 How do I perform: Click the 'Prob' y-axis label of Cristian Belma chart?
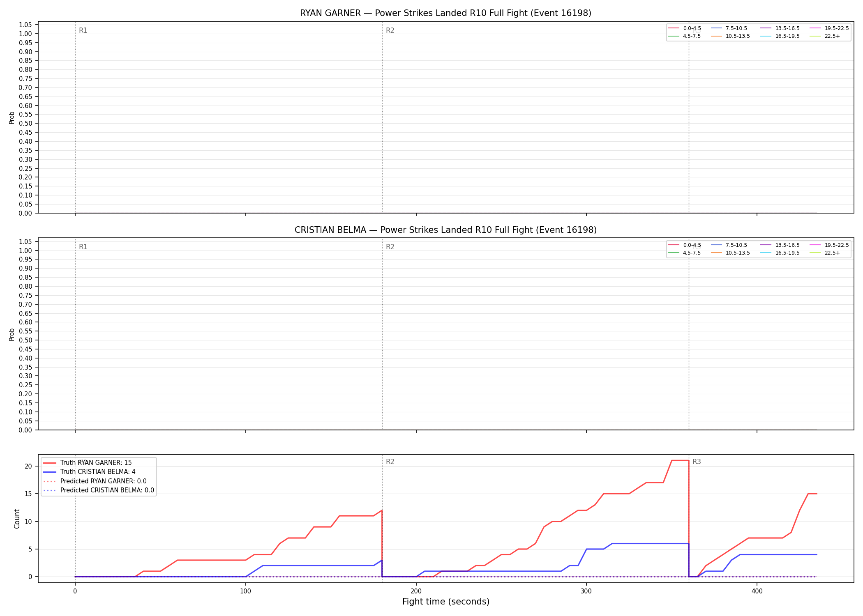pos(12,334)
